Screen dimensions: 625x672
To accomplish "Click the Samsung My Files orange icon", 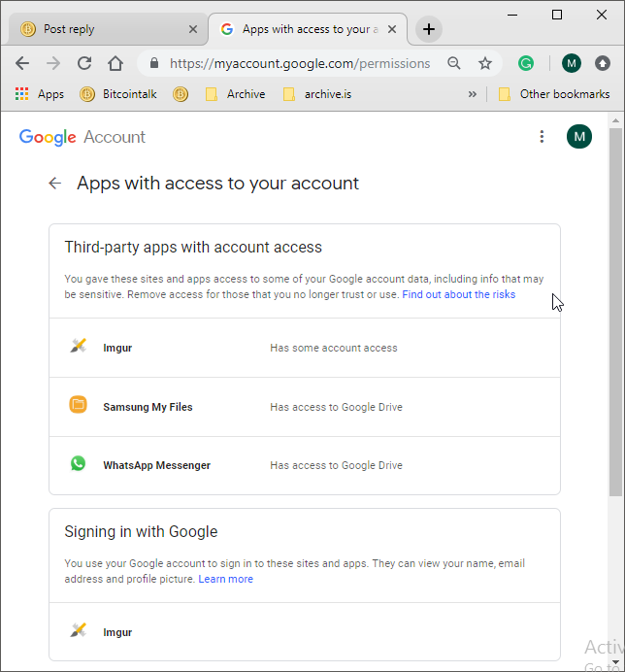I will [x=78, y=405].
